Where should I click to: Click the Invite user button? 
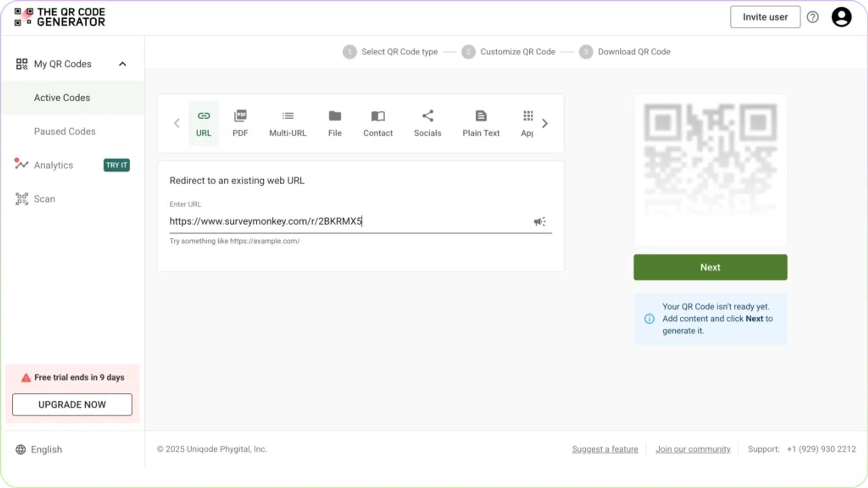click(x=765, y=17)
